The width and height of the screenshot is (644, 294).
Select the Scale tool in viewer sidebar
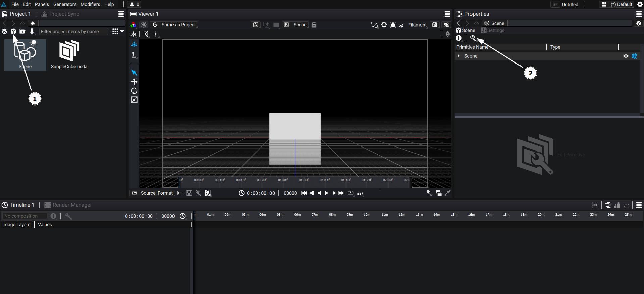[134, 100]
